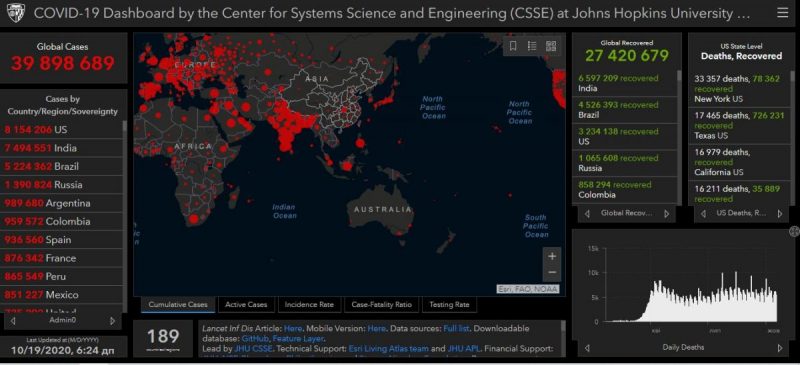800x365 pixels.
Task: Switch to Testing Rate tab
Action: pos(449,305)
